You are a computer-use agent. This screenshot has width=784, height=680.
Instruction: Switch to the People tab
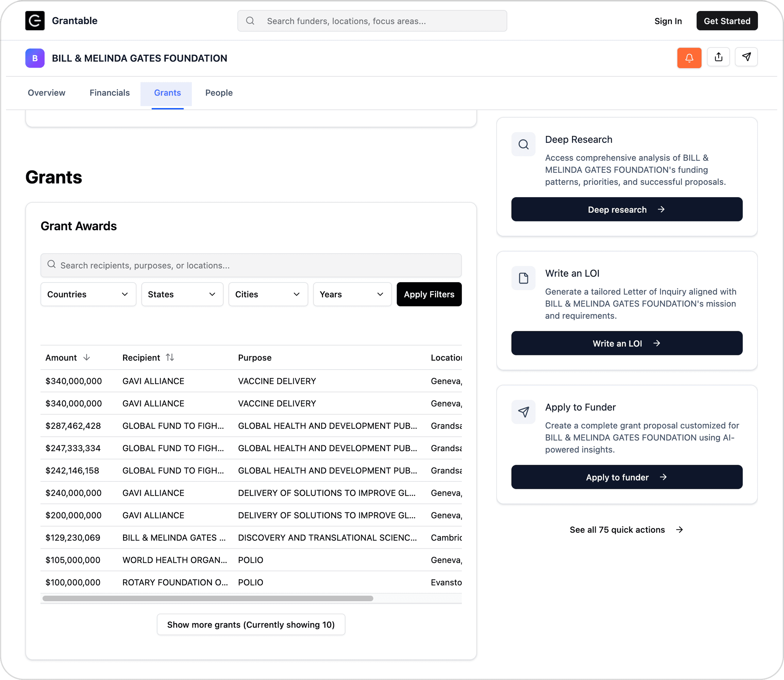(x=219, y=93)
